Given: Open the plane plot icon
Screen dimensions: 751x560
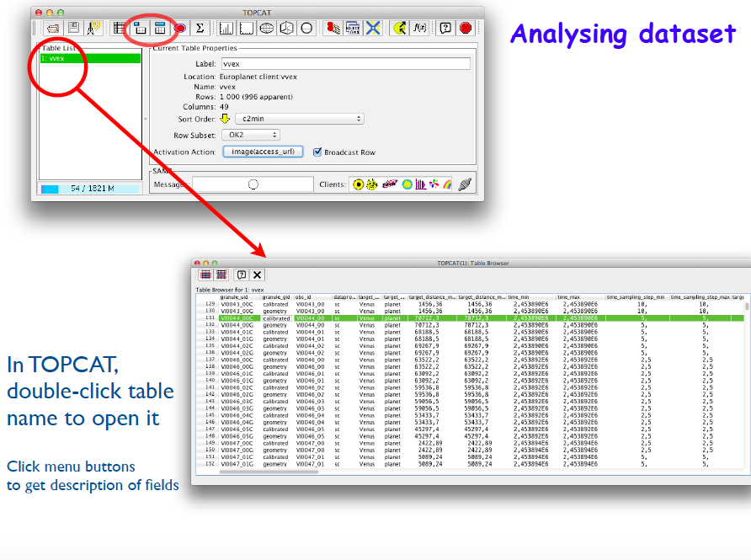Looking at the screenshot, I should (x=246, y=29).
